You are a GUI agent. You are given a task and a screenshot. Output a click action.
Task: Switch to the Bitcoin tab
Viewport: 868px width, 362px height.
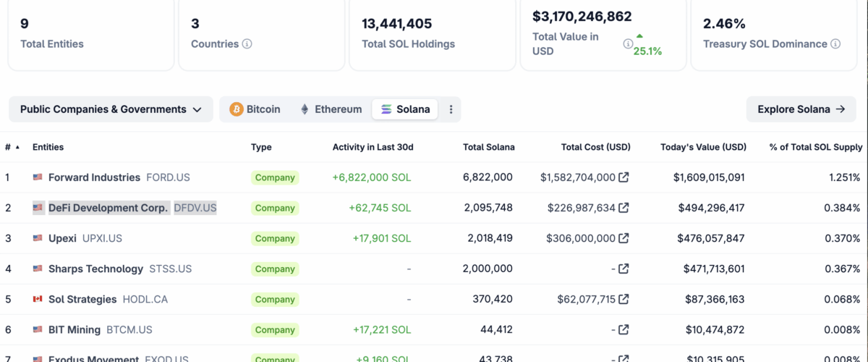(255, 109)
